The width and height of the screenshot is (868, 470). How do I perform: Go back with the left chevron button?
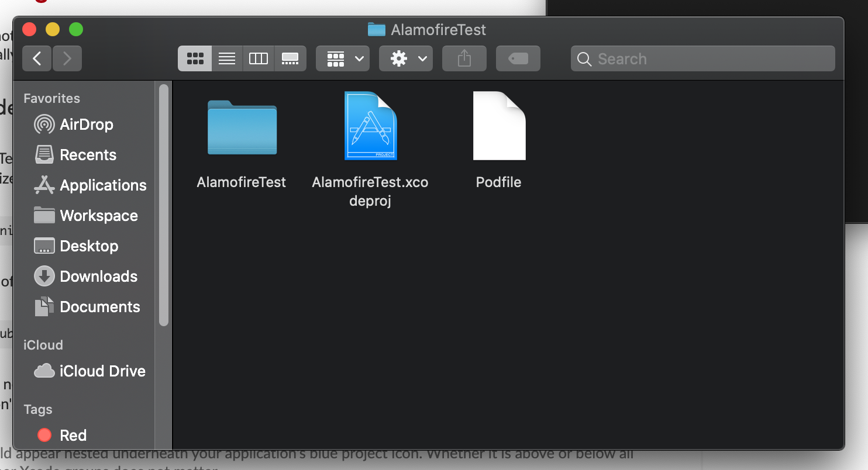pyautogui.click(x=37, y=58)
